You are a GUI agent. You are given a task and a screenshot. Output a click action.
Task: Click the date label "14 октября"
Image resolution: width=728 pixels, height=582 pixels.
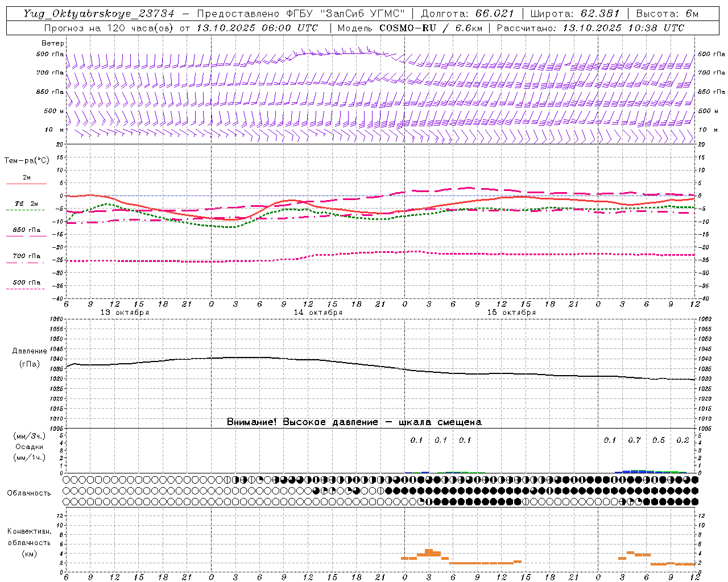[318, 313]
